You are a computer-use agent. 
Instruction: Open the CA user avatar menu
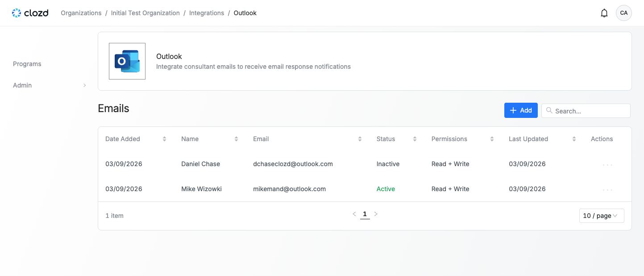(x=623, y=13)
